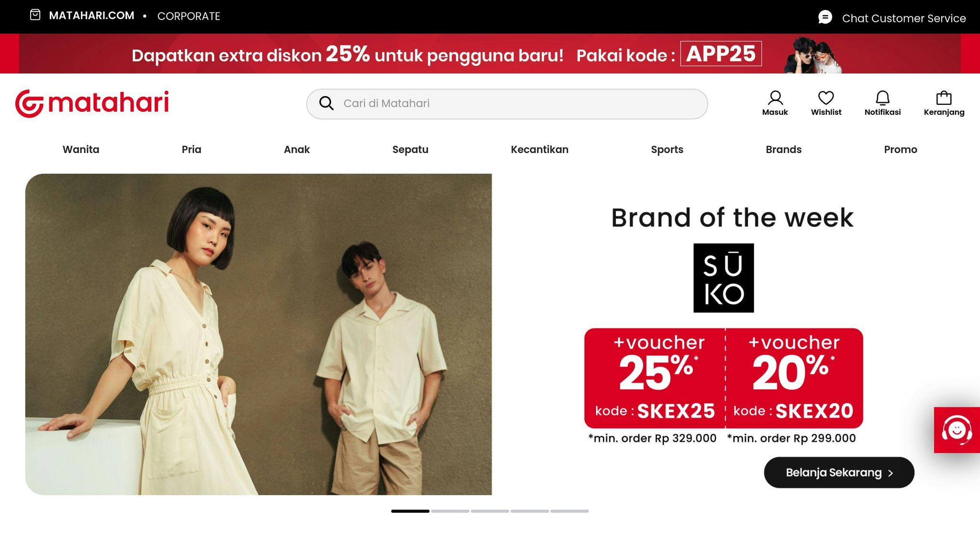This screenshot has width=980, height=551.
Task: Click the chat bubble customer service icon
Action: tap(825, 17)
